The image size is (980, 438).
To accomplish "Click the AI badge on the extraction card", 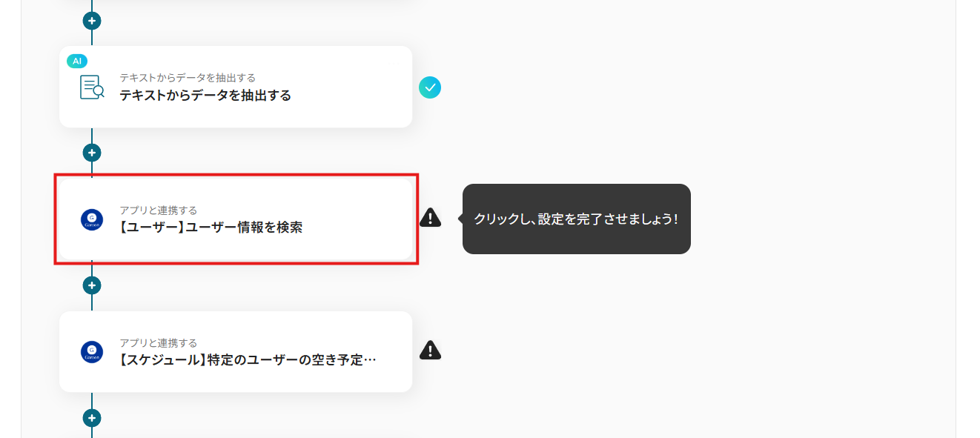I will (77, 61).
